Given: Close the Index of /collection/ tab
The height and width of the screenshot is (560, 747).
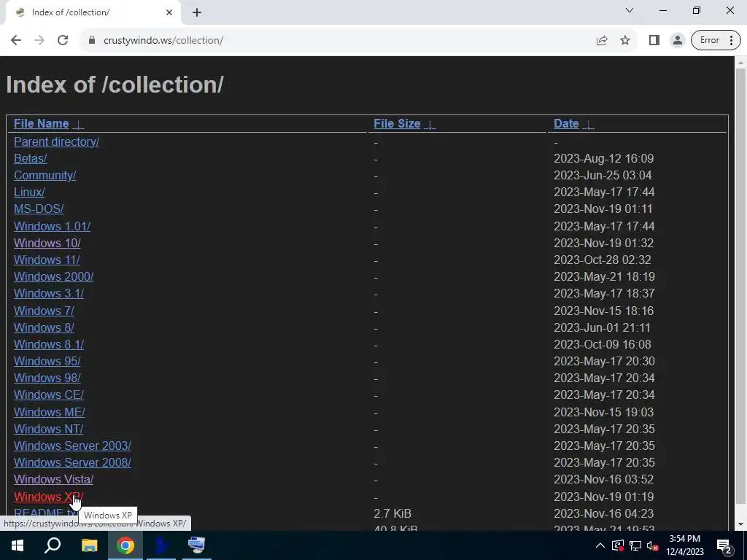Looking at the screenshot, I should pos(169,12).
